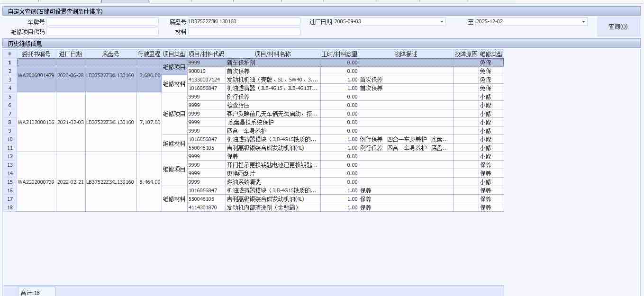
Task: Select row header number 12
Action: [x=9, y=156]
